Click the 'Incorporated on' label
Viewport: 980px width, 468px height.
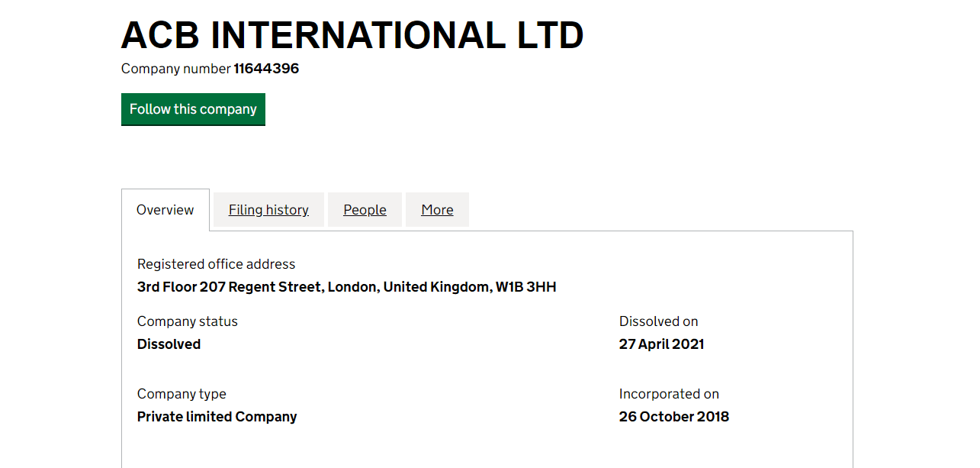coord(669,394)
